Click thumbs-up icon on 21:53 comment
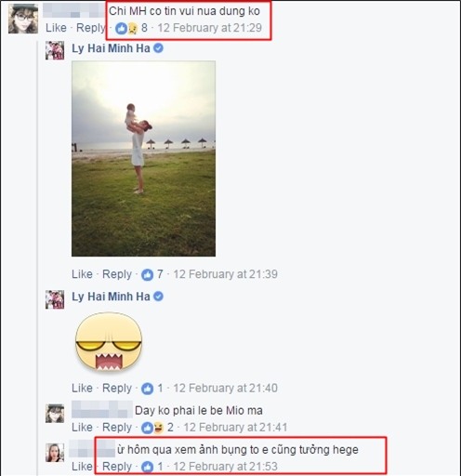Viewport: 461px width, 476px height. coord(147,467)
